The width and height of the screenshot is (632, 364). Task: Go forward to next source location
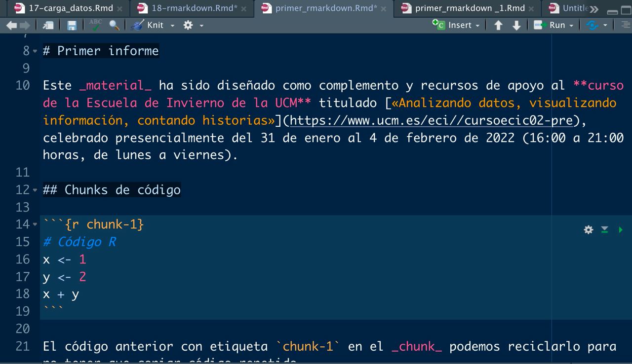24,25
